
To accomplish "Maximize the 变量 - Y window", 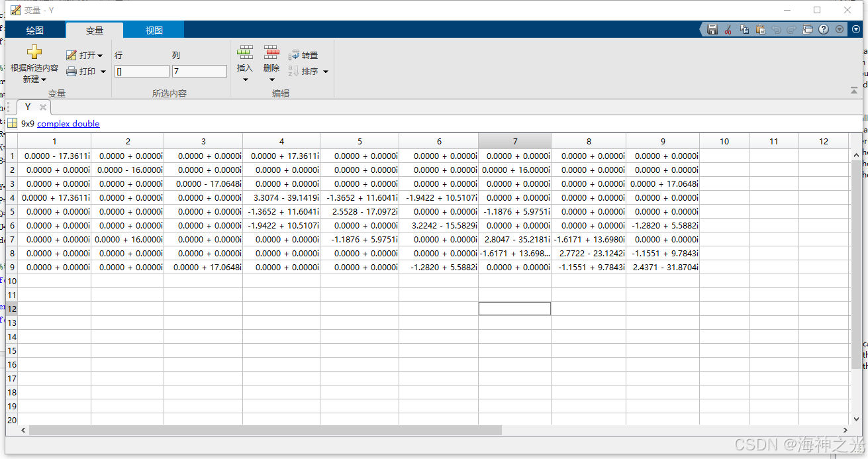I will pyautogui.click(x=817, y=10).
